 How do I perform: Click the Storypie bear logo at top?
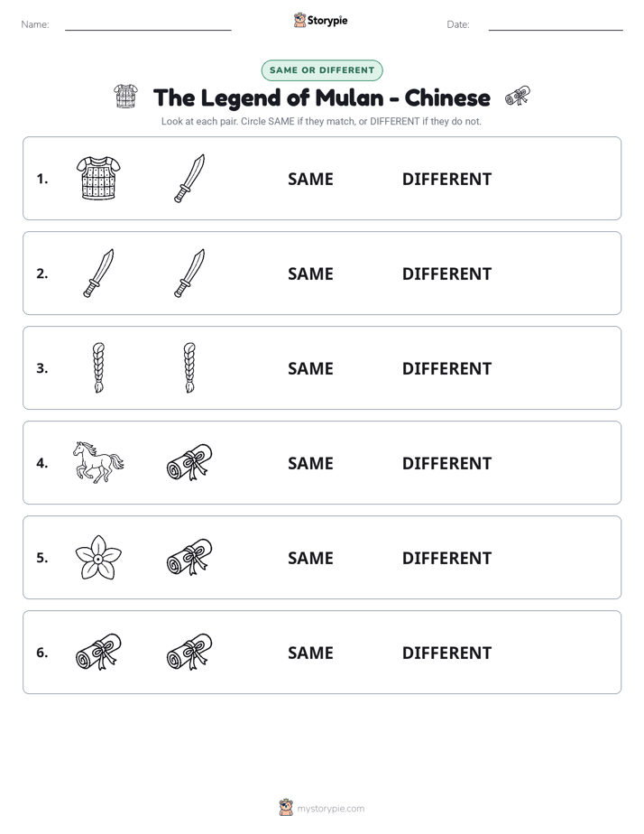(x=299, y=20)
